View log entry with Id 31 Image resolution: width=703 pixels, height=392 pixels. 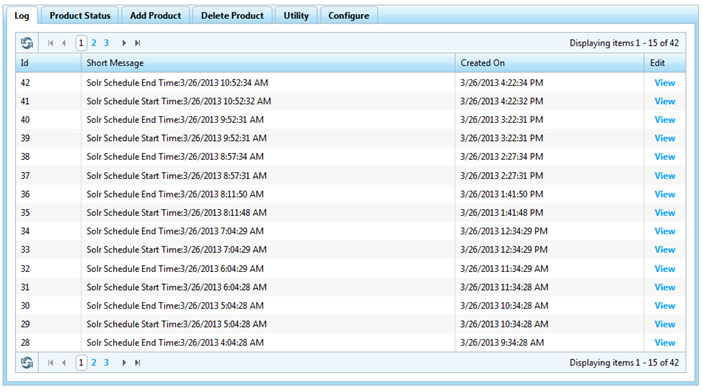(665, 287)
